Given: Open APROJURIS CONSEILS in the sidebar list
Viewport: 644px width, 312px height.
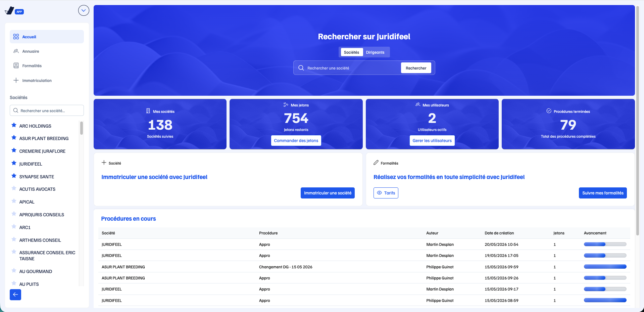Looking at the screenshot, I should coord(42,215).
